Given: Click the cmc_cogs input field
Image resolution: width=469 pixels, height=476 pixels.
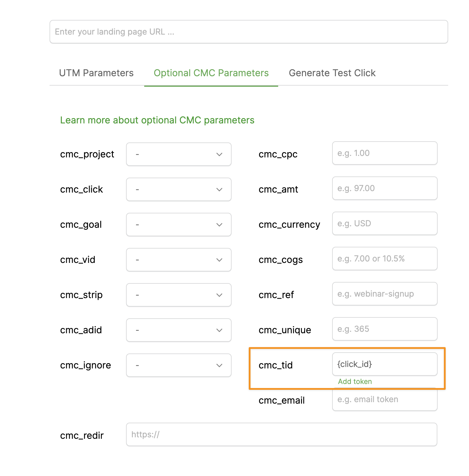Looking at the screenshot, I should coord(385,259).
